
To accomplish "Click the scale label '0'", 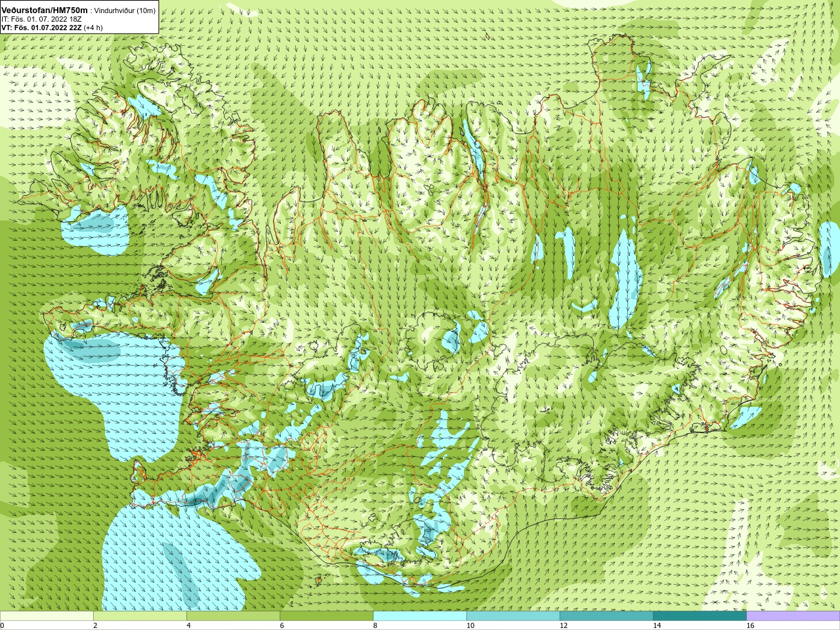I will point(2,625).
